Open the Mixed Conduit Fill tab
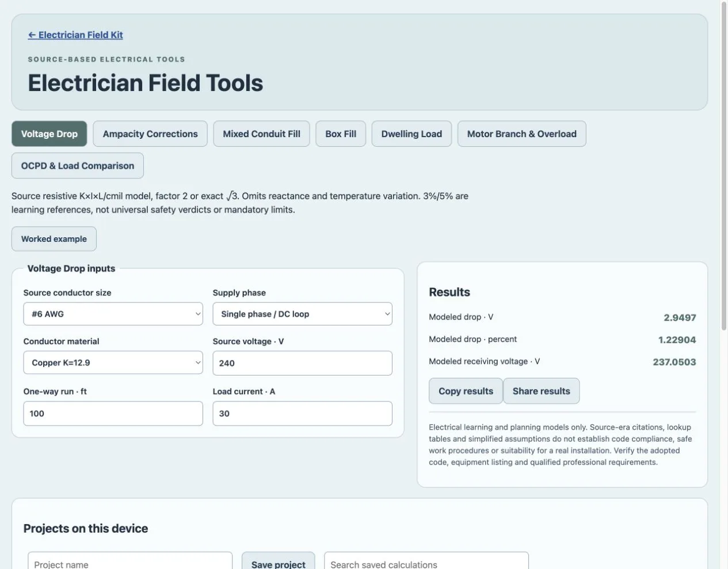Viewport: 728px width, 569px height. 261,134
